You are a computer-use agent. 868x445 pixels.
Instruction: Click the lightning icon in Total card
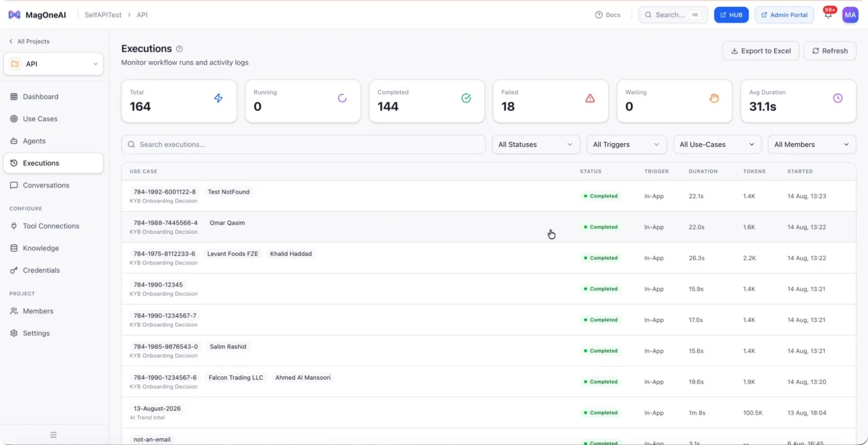pyautogui.click(x=218, y=98)
